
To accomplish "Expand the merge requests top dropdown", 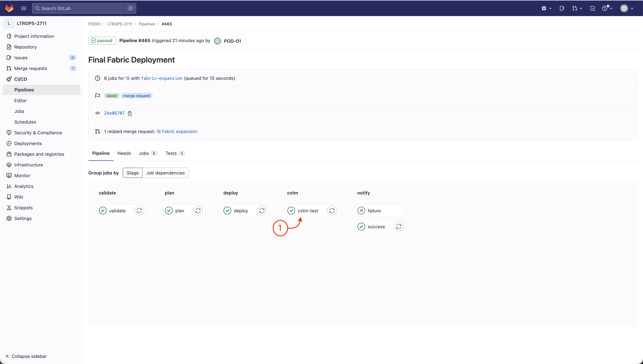I will point(577,8).
